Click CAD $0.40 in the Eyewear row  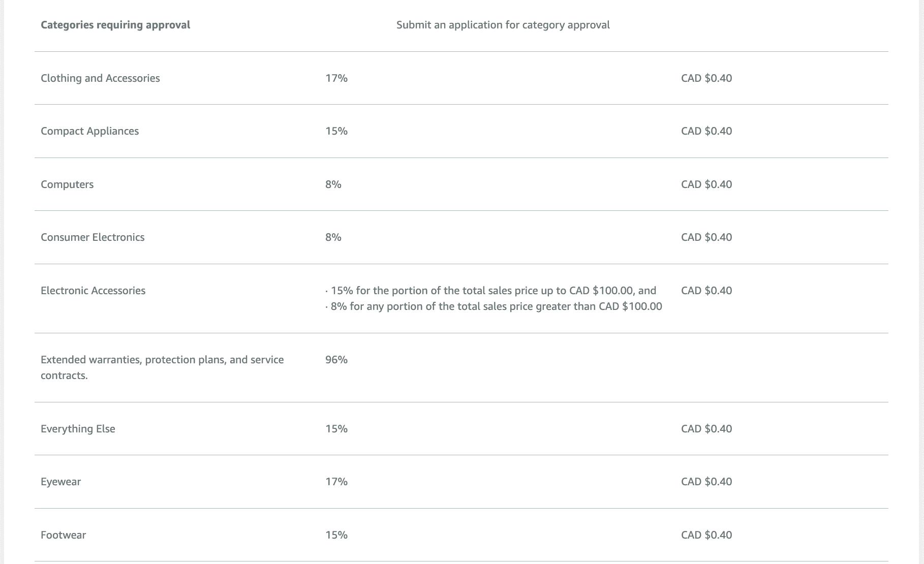coord(706,482)
